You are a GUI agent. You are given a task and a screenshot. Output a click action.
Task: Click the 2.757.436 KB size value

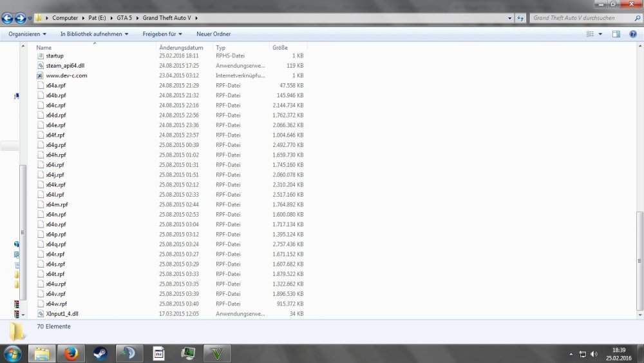[288, 244]
